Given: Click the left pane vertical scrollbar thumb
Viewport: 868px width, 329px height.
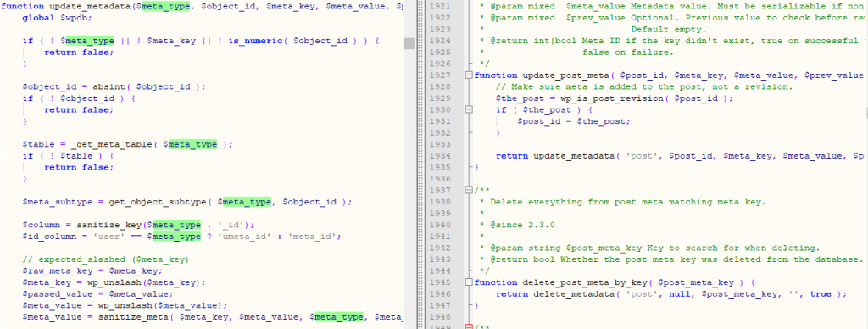Looking at the screenshot, I should click(x=409, y=44).
